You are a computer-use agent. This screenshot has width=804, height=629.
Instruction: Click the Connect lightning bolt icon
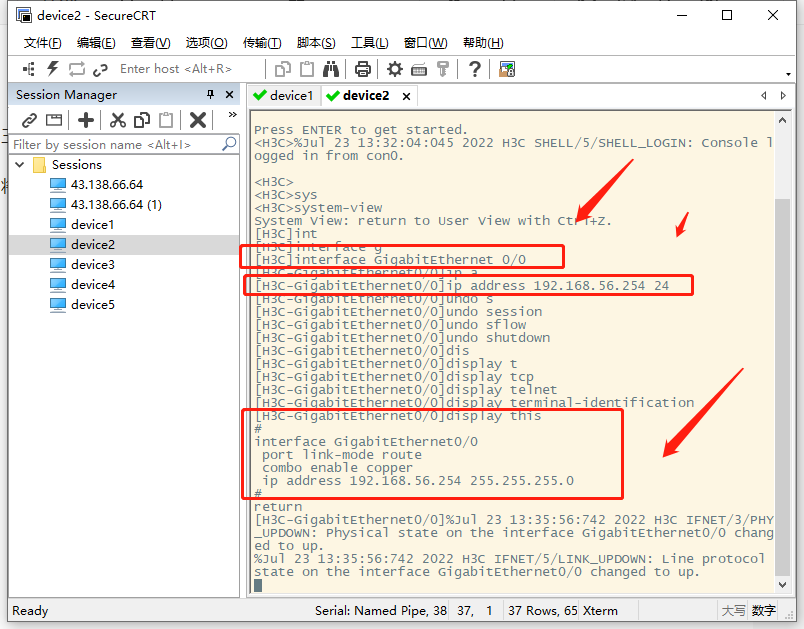tap(51, 68)
